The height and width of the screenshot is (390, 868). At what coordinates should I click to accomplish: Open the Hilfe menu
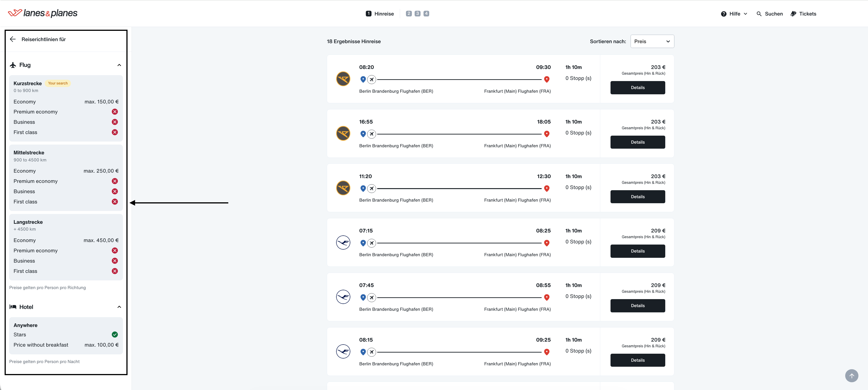click(734, 14)
